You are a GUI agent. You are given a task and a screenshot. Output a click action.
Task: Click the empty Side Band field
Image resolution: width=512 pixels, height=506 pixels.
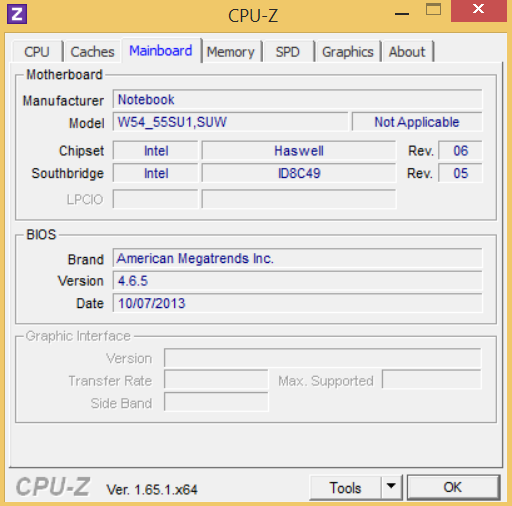pyautogui.click(x=216, y=402)
